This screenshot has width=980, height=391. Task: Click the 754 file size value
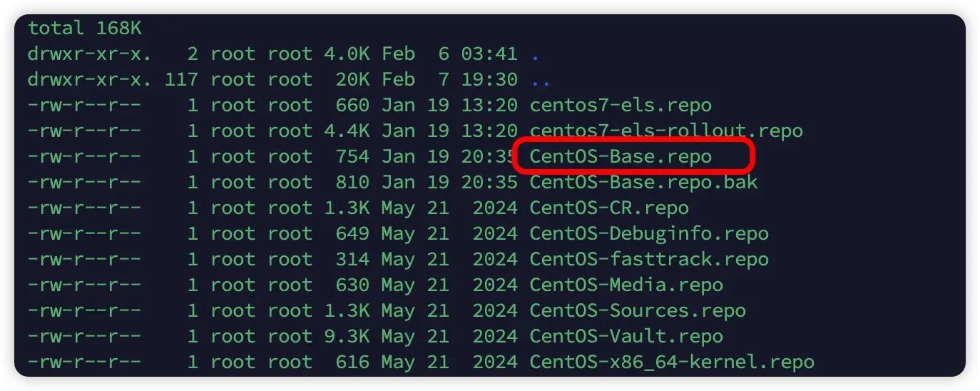coord(352,156)
